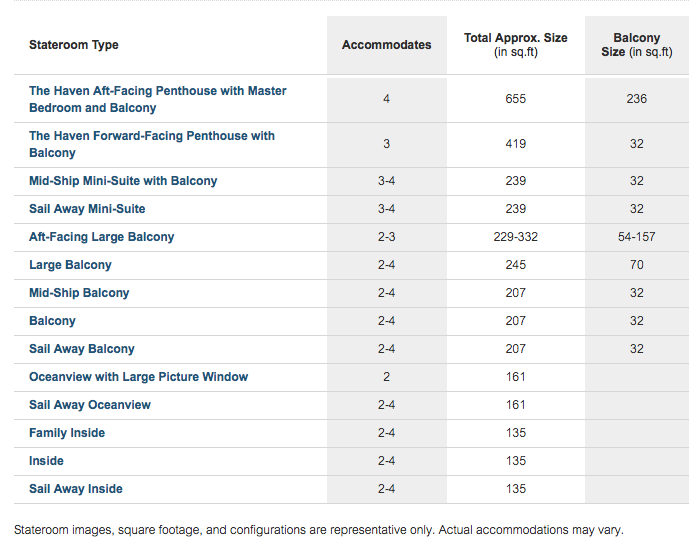Open The Haven Forward-Facing Penthouse with Balcony link
697x550 pixels.
tap(152, 144)
